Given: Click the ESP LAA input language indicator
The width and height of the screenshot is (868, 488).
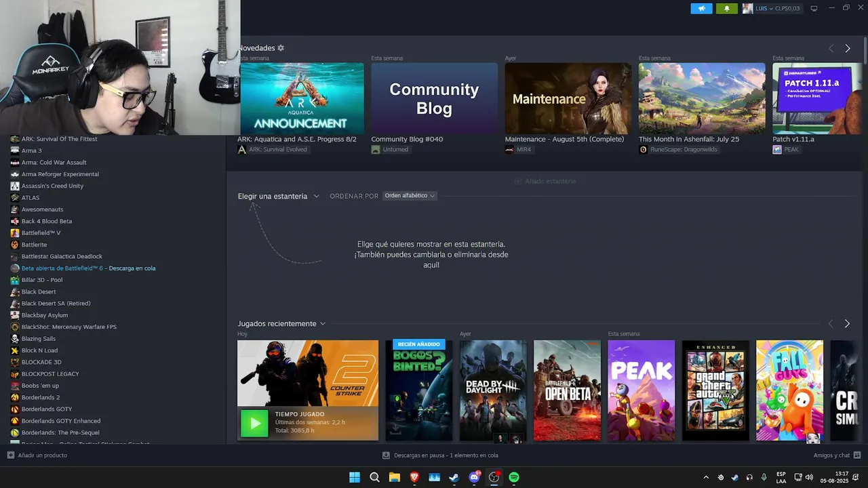Looking at the screenshot, I should pos(781,477).
